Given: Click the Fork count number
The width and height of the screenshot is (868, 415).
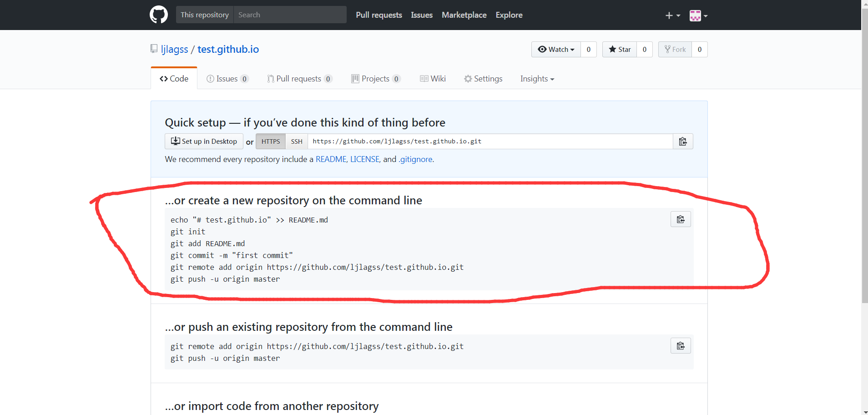Looking at the screenshot, I should (700, 49).
